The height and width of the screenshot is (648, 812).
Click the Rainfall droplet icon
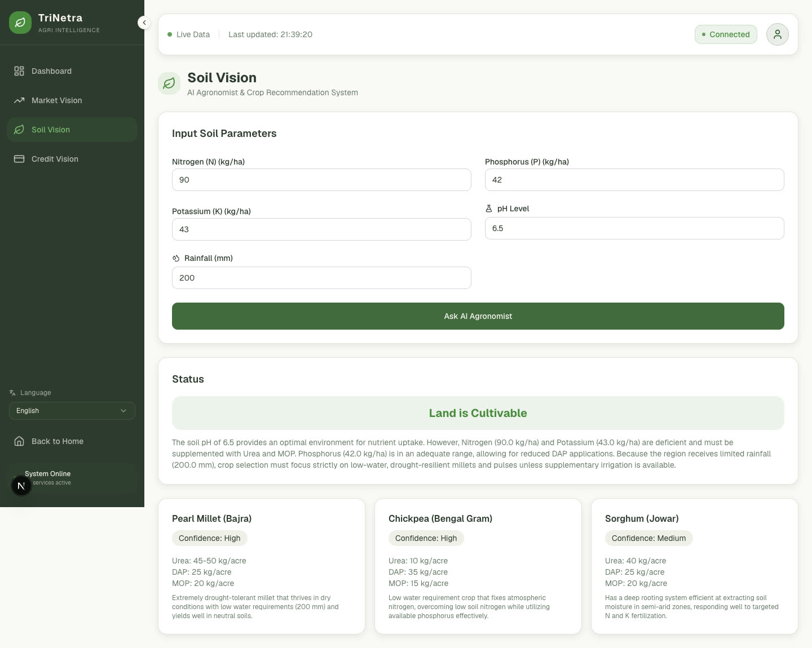[176, 258]
